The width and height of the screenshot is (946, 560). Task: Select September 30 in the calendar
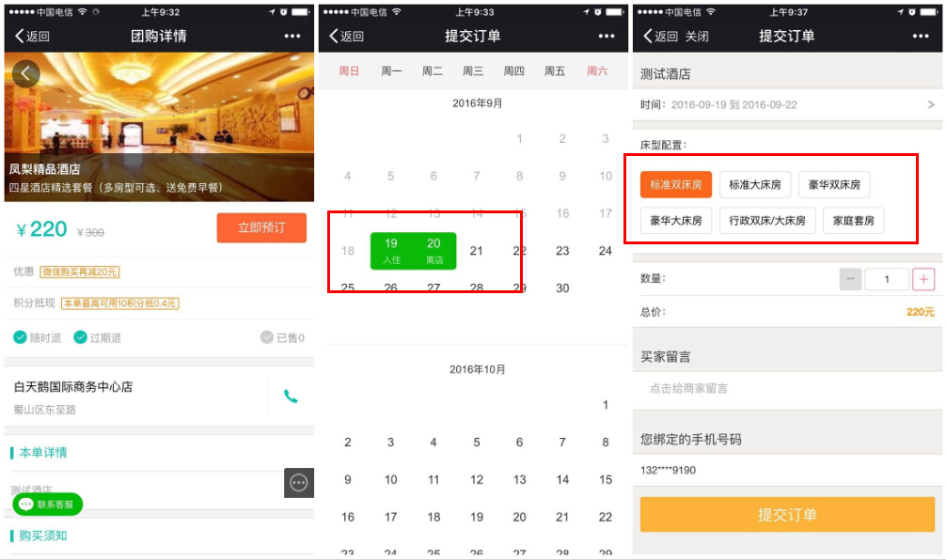562,288
